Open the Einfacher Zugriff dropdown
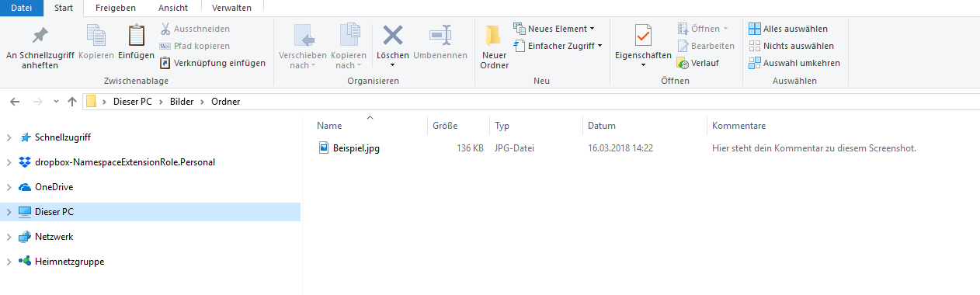The image size is (980, 295). 558,46
